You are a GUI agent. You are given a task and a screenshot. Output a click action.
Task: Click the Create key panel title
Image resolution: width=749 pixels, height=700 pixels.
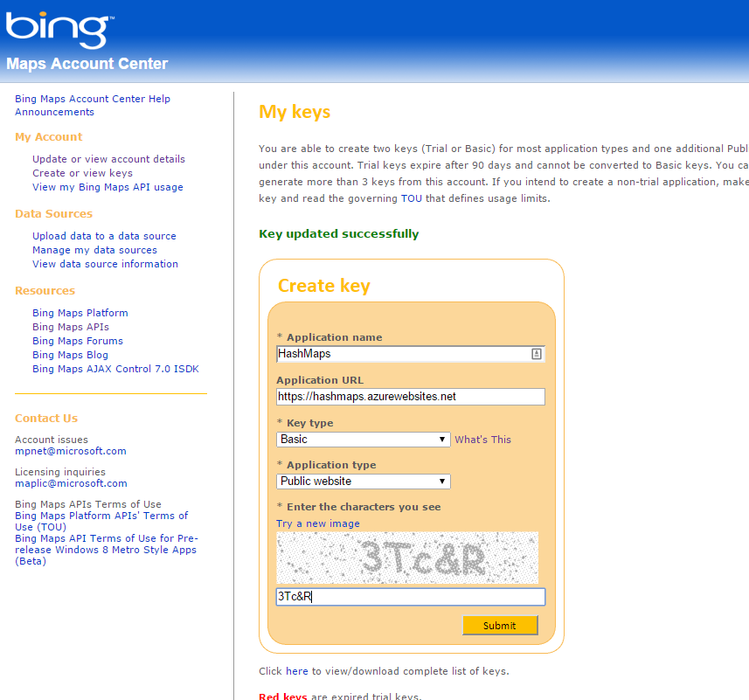[324, 286]
